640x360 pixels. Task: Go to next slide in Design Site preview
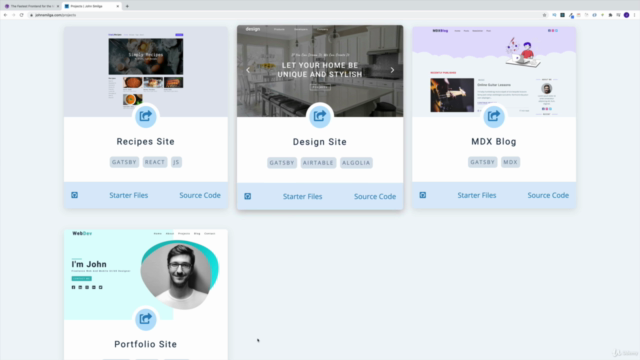coord(392,70)
